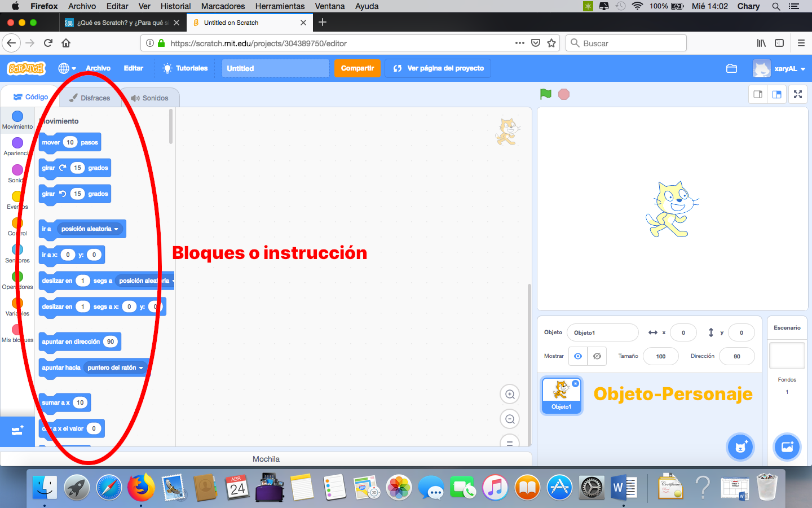Show sprite with the eye button
Image resolution: width=812 pixels, height=508 pixels.
tap(577, 356)
